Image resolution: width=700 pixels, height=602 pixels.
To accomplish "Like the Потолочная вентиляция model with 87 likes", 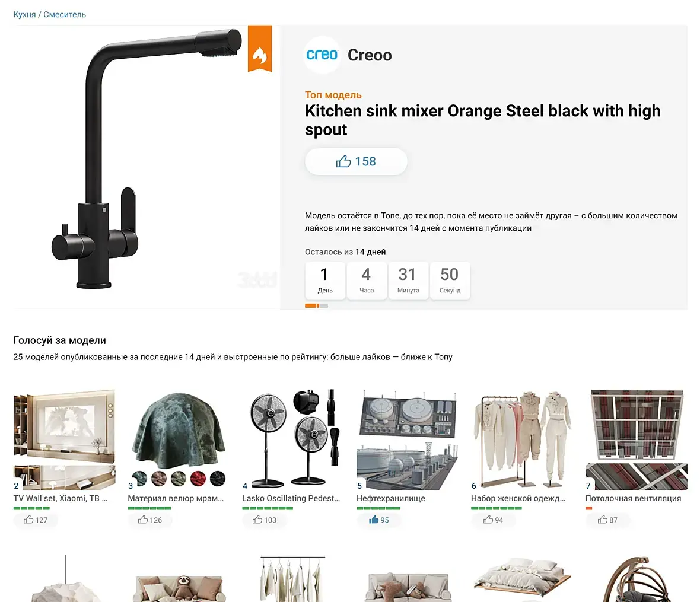I will pyautogui.click(x=607, y=520).
